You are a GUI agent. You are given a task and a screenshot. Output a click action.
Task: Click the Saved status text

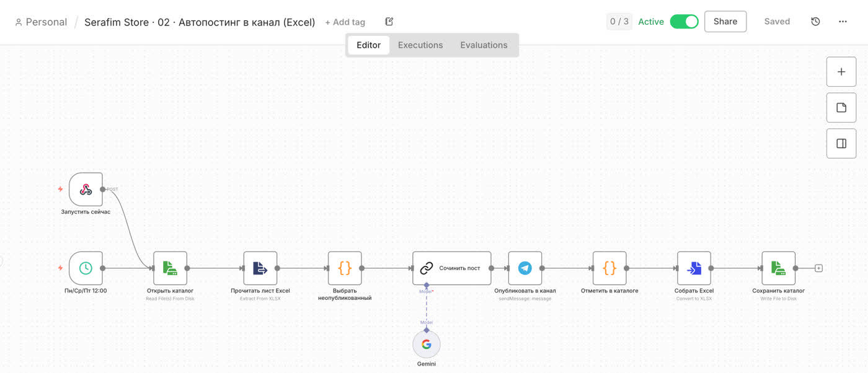coord(777,22)
